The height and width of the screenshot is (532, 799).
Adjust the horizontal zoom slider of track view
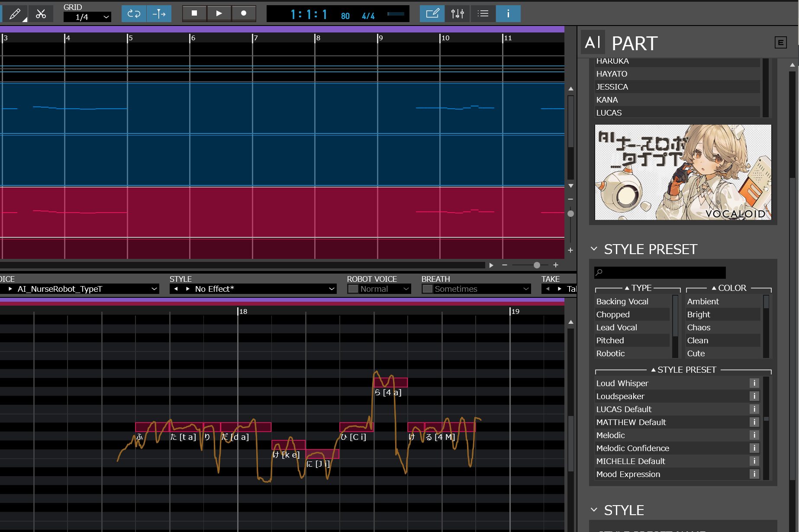point(537,265)
